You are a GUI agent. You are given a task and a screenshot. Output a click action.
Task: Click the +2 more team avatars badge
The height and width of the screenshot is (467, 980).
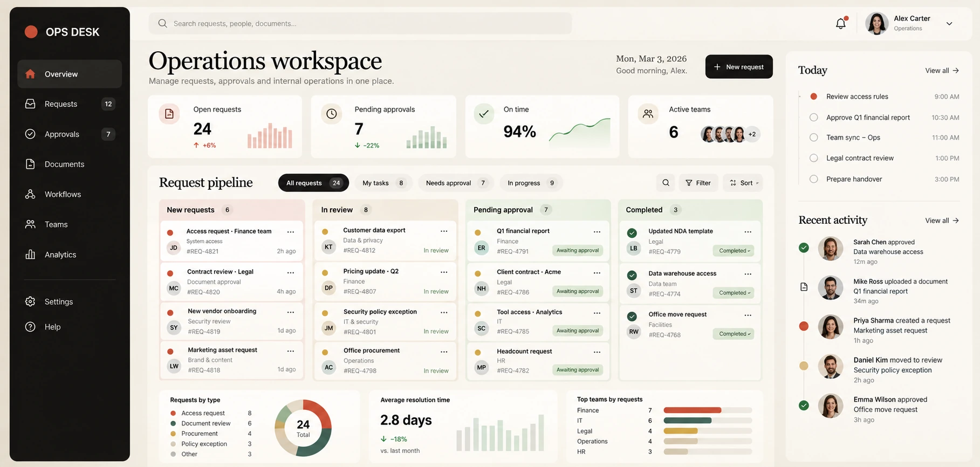click(x=752, y=134)
